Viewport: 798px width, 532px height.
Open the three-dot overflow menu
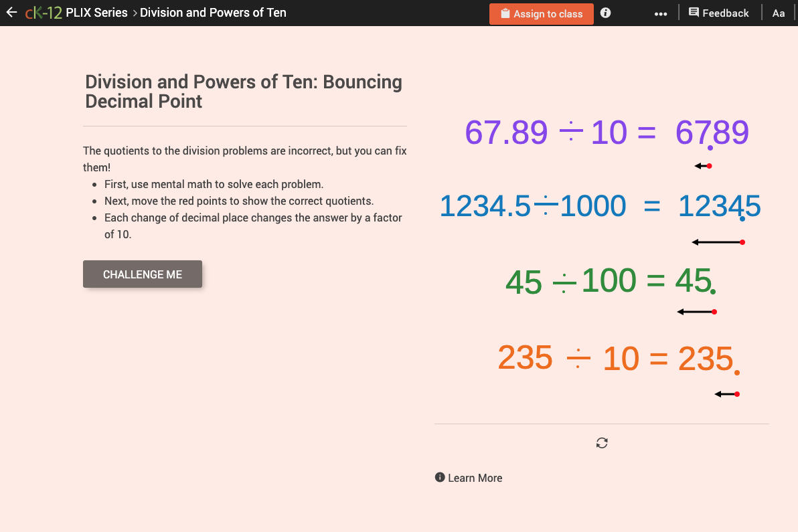(x=661, y=12)
